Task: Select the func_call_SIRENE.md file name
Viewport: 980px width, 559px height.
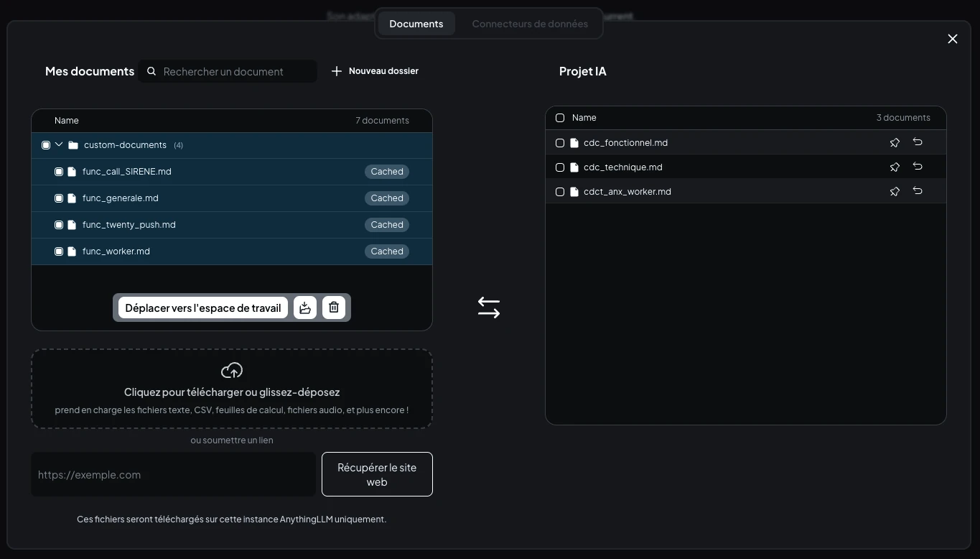Action: [x=127, y=172]
